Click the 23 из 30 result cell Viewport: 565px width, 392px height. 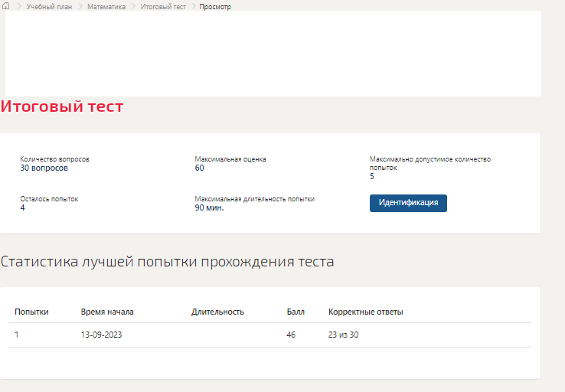coord(343,335)
